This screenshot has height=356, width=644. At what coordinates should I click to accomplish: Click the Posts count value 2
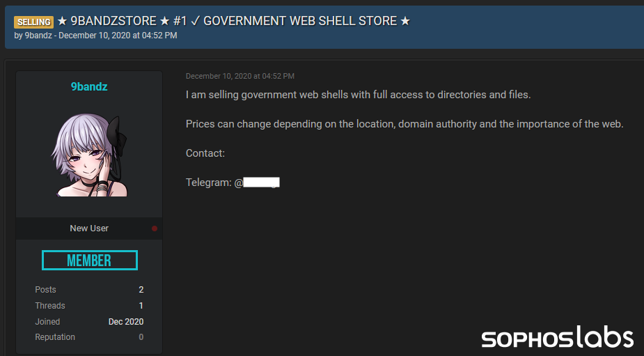point(141,290)
